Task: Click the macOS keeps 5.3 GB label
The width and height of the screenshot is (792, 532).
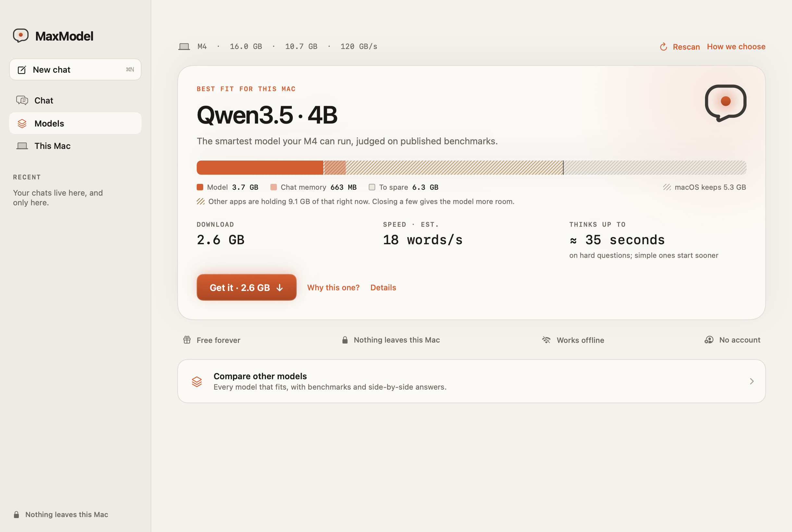Action: [x=710, y=187]
